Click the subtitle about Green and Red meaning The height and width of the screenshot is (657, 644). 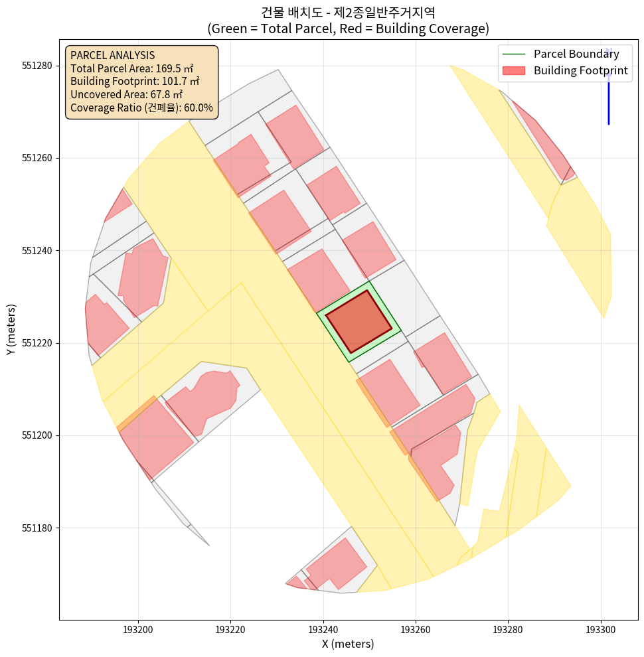348,29
